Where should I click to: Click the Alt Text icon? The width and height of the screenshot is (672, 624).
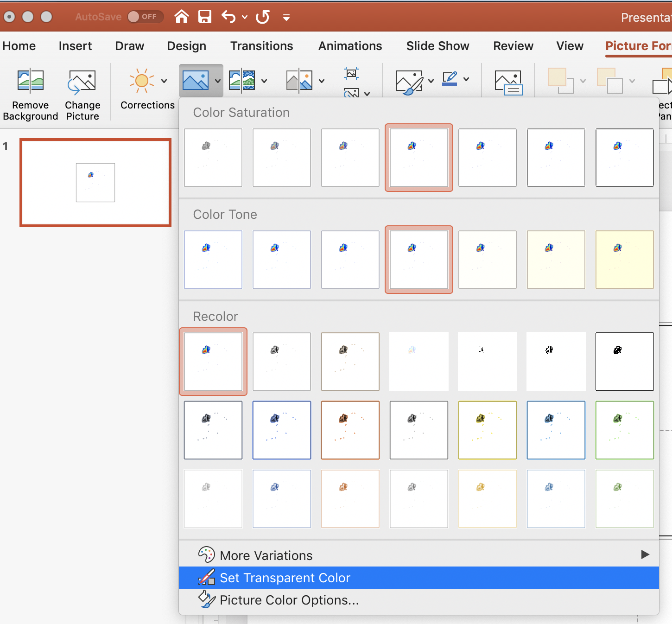point(508,83)
